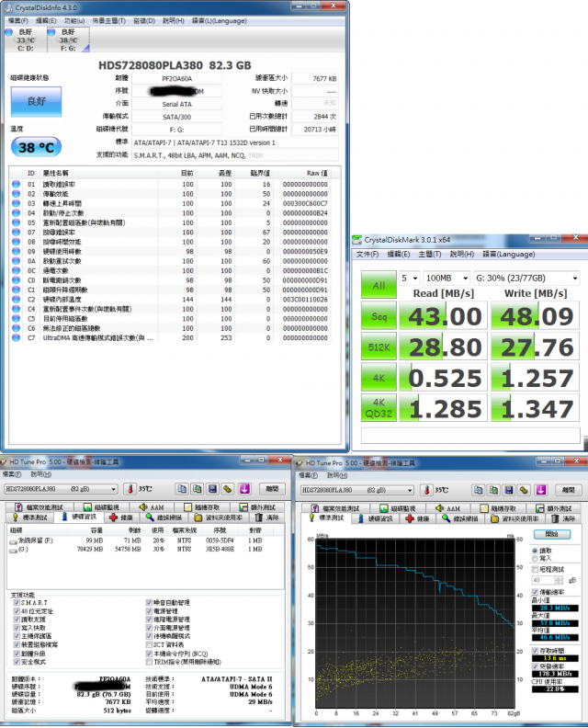Click purple down-arrow icon in benchmark window
Image resolution: width=588 pixels, height=728 pixels.
click(540, 490)
